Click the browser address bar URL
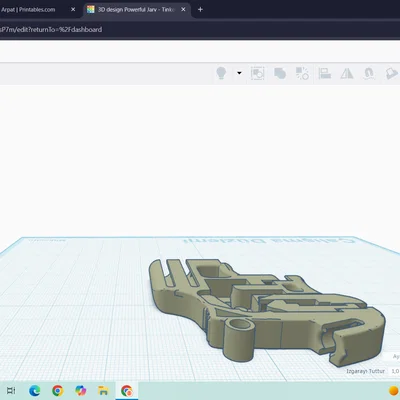Screen dimensions: 400x400 (51, 29)
